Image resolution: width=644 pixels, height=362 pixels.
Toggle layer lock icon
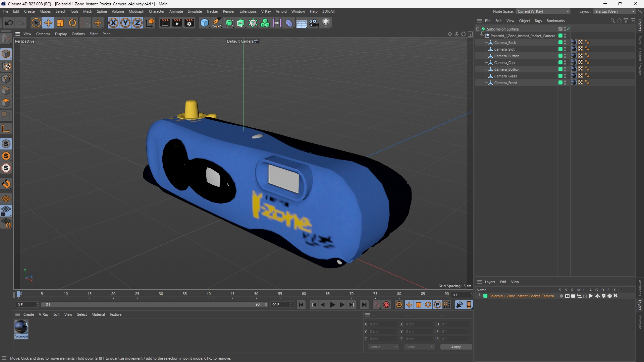(585, 296)
